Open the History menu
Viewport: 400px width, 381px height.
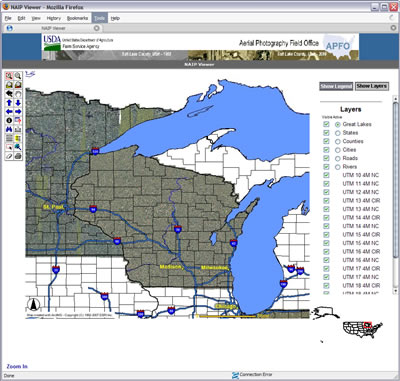pos(54,18)
